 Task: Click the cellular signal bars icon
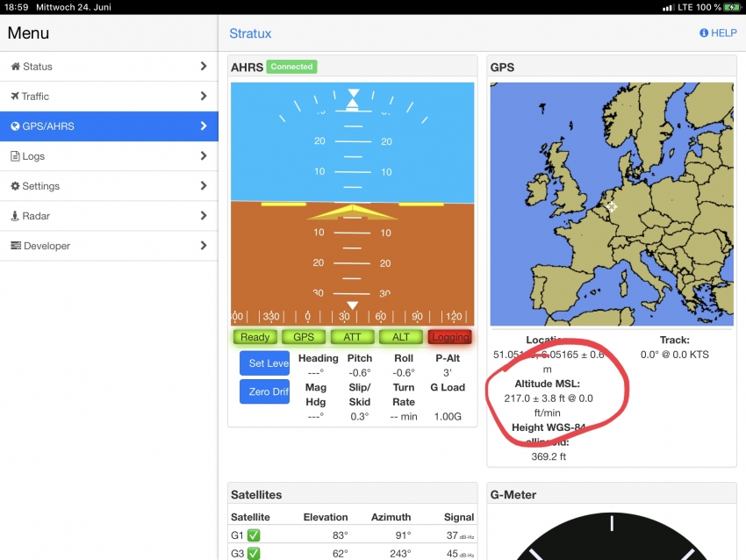click(x=669, y=7)
